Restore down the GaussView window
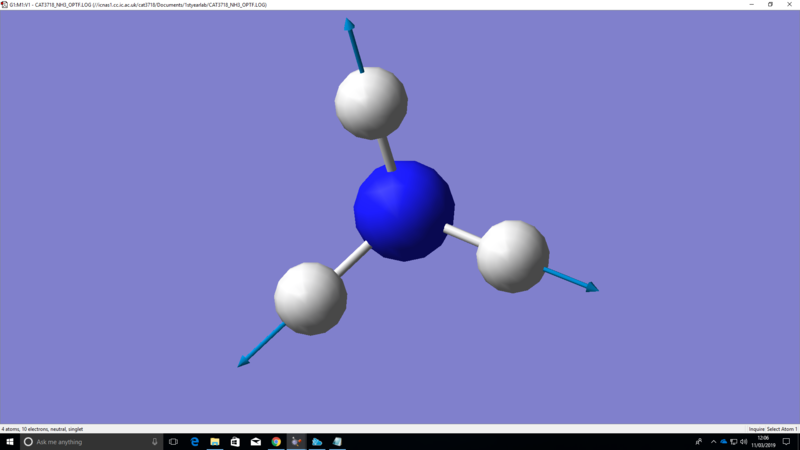800x450 pixels. coord(770,5)
